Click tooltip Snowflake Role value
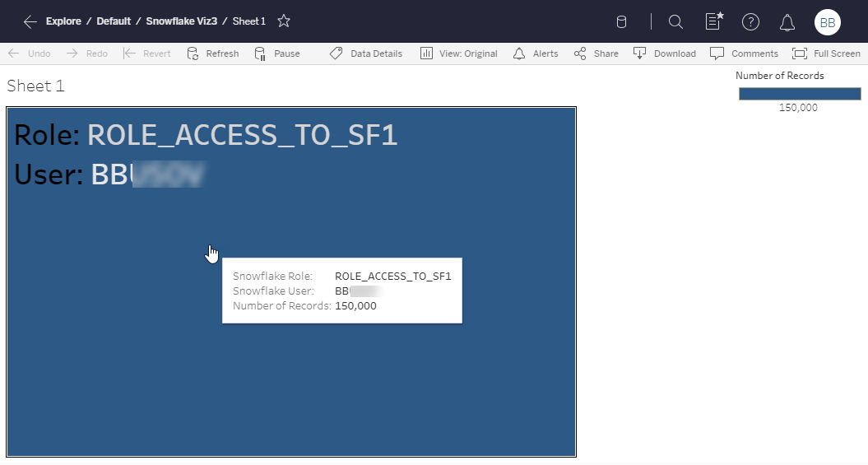The width and height of the screenshot is (868, 465). click(393, 277)
